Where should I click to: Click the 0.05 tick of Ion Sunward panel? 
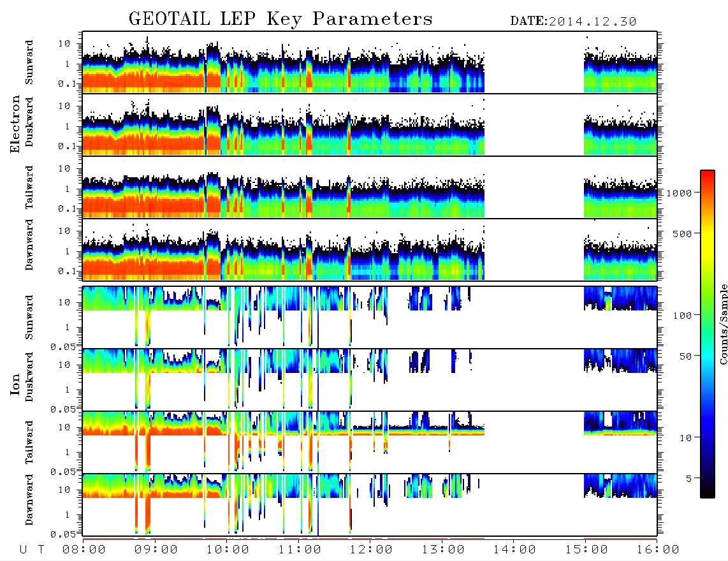tap(63, 346)
